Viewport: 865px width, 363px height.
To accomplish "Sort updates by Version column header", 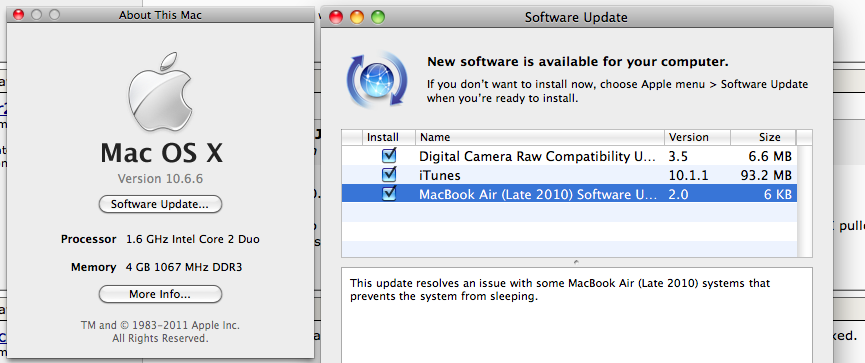I will (x=697, y=137).
